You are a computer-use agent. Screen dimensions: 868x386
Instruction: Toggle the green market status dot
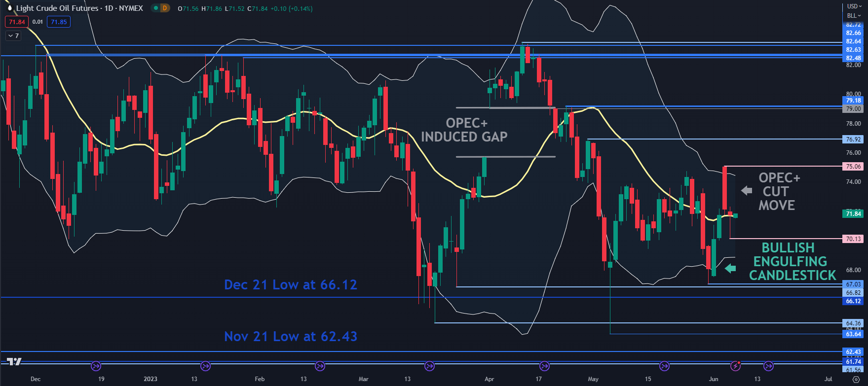[x=155, y=8]
